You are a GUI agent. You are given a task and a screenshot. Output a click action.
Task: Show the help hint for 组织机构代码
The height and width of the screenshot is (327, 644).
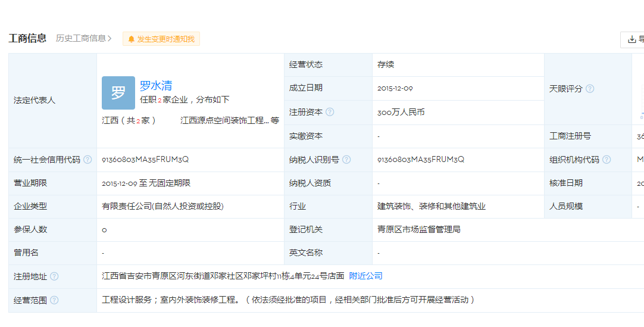(607, 160)
